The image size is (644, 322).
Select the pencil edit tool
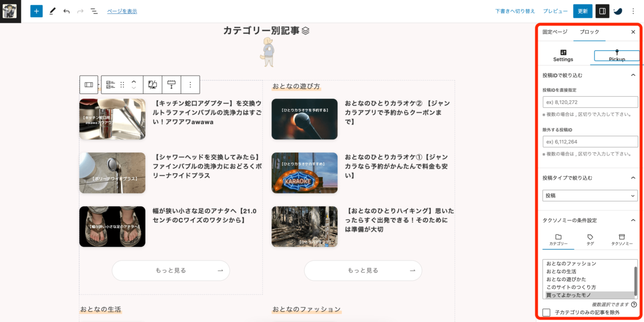click(x=53, y=11)
